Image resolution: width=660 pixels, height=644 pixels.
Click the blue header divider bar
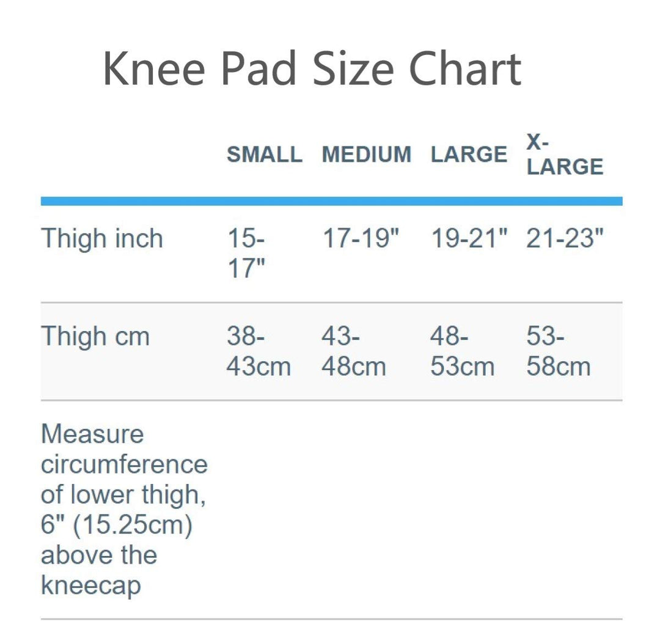[332, 201]
